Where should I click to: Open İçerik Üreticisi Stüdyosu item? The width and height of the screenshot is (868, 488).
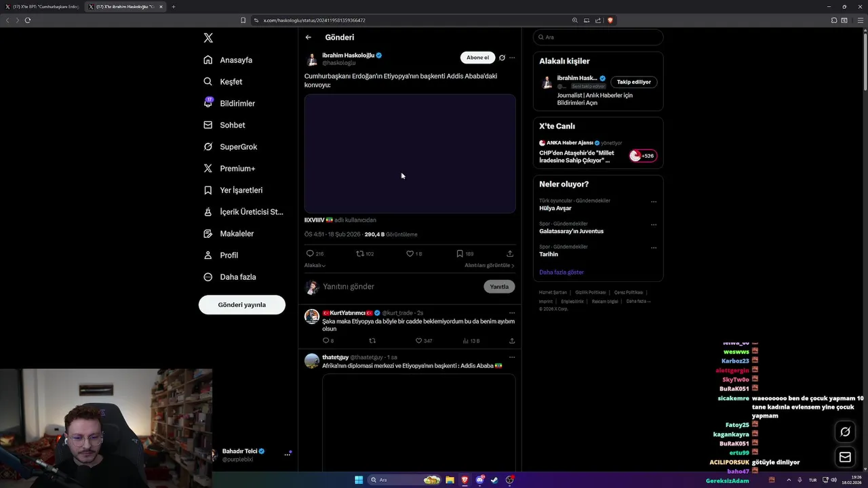243,212
